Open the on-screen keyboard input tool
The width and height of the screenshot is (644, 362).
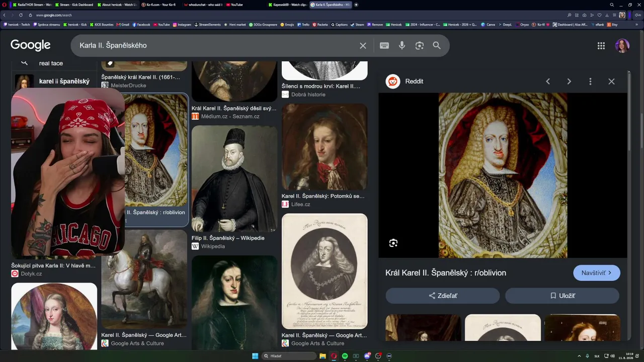tap(384, 45)
